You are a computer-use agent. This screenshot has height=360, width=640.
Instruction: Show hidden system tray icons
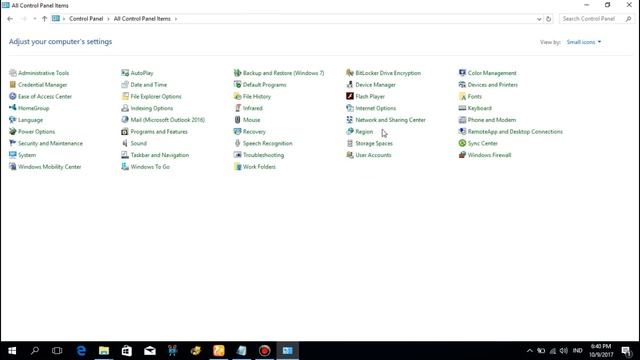(529, 351)
